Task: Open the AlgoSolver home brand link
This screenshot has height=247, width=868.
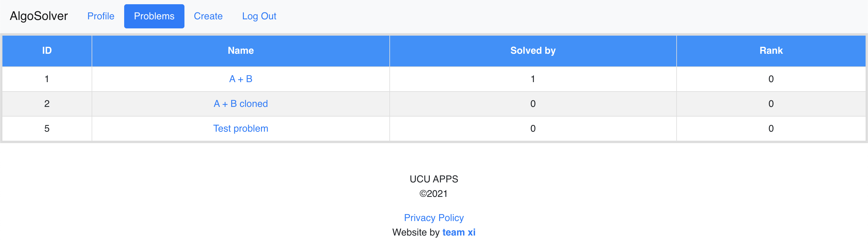Action: [39, 16]
